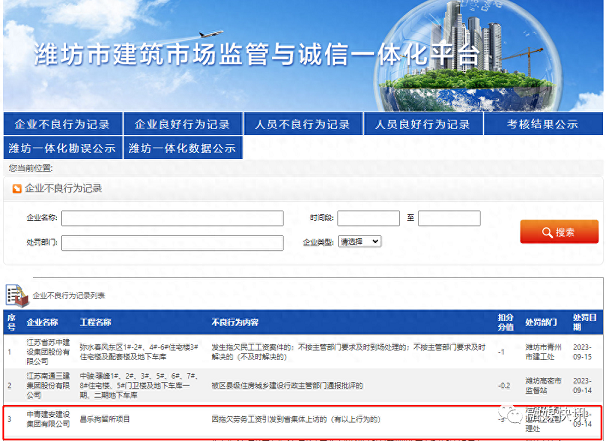Open the 人员不良行为记录 tab

[x=303, y=124]
